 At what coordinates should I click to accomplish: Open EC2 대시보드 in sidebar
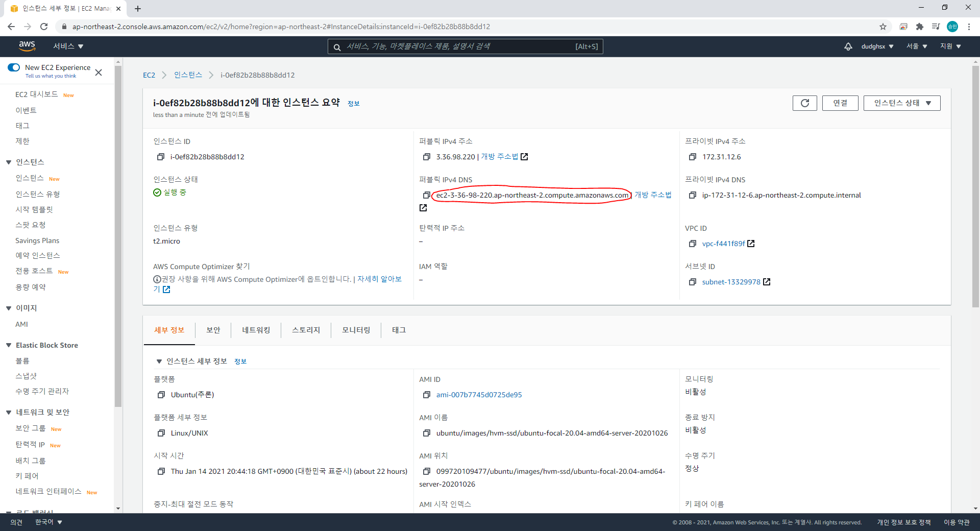pos(37,94)
